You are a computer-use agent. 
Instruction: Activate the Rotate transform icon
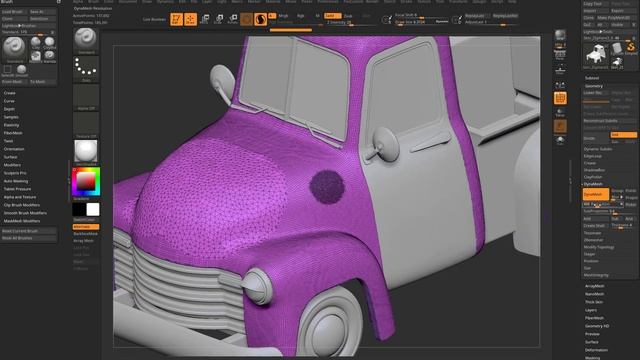pos(233,19)
